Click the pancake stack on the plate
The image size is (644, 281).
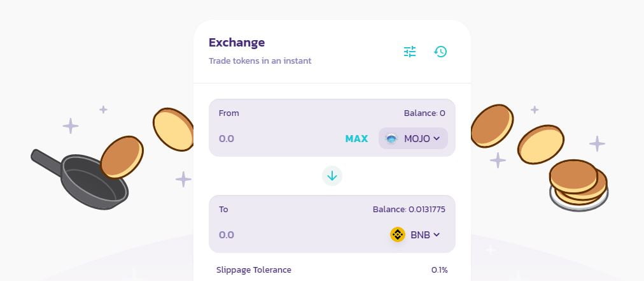coord(578,185)
